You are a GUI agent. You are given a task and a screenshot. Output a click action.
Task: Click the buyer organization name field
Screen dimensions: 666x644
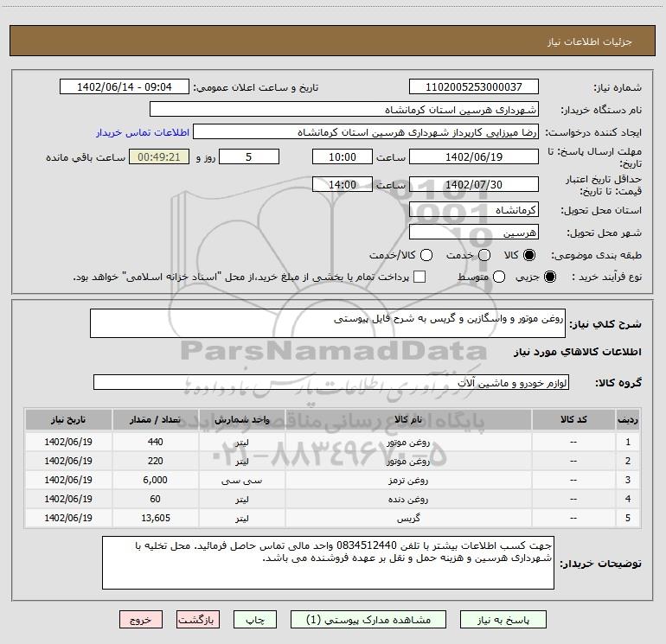[344, 110]
